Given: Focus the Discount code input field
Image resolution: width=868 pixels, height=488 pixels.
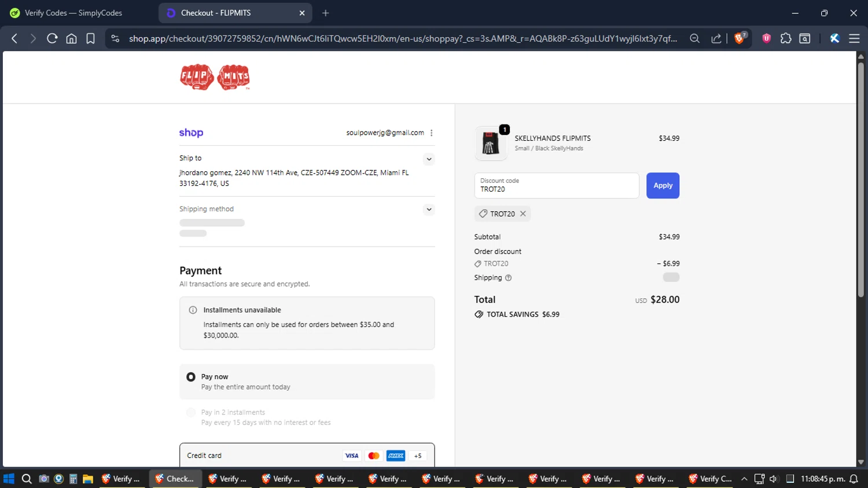Looking at the screenshot, I should [x=557, y=185].
